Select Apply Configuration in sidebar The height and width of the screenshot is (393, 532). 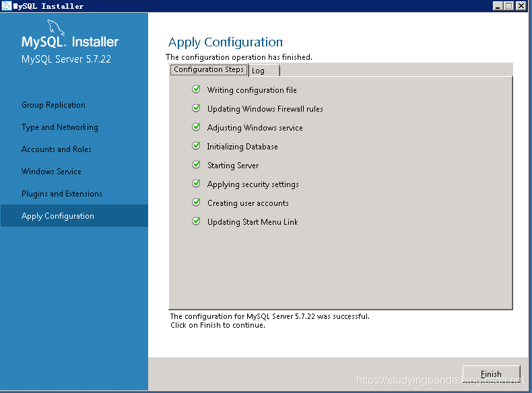click(x=74, y=215)
